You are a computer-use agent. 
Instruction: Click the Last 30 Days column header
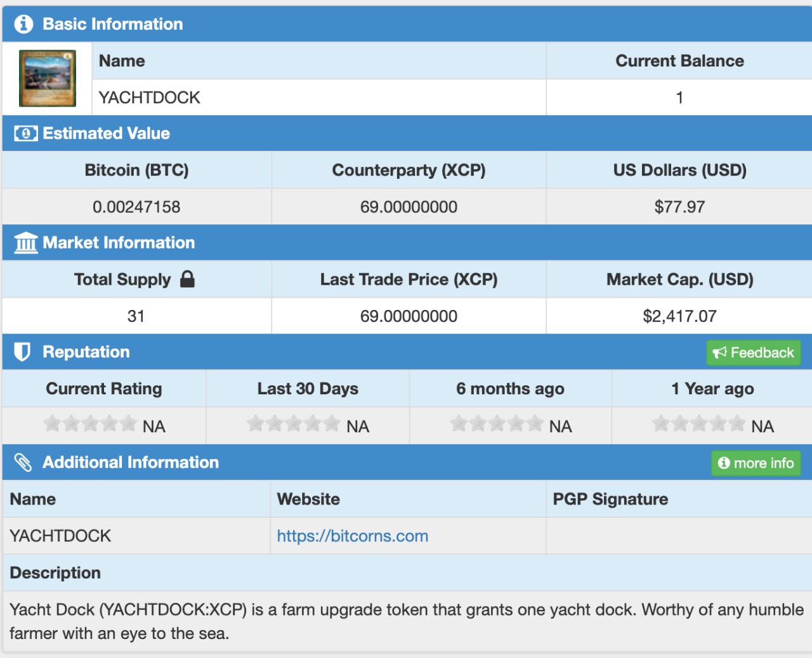pos(308,389)
